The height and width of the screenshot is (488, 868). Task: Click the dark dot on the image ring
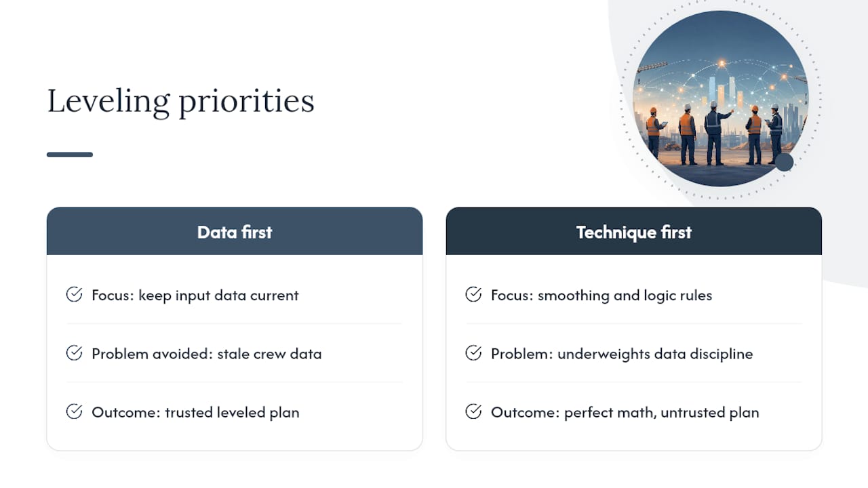click(x=784, y=162)
